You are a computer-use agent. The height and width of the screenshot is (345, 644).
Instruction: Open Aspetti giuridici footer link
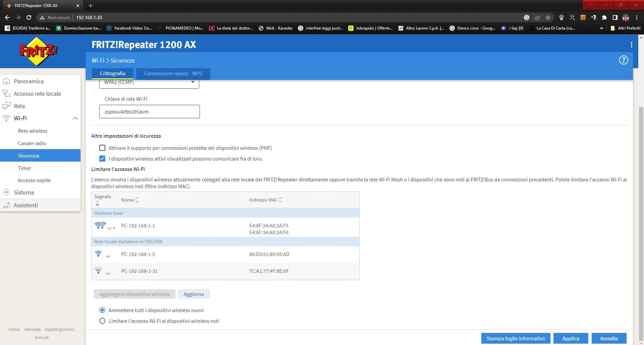[x=60, y=329]
